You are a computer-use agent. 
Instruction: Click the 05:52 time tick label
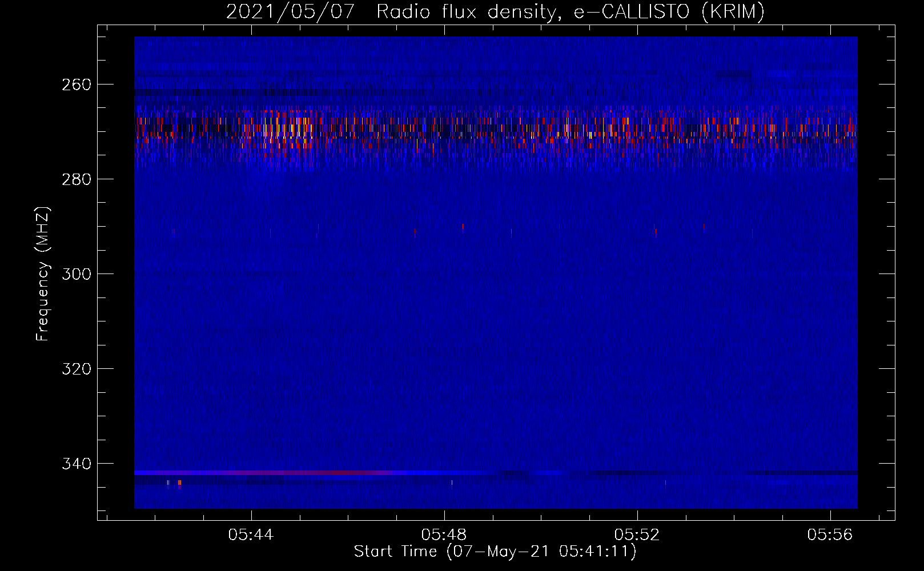637,534
